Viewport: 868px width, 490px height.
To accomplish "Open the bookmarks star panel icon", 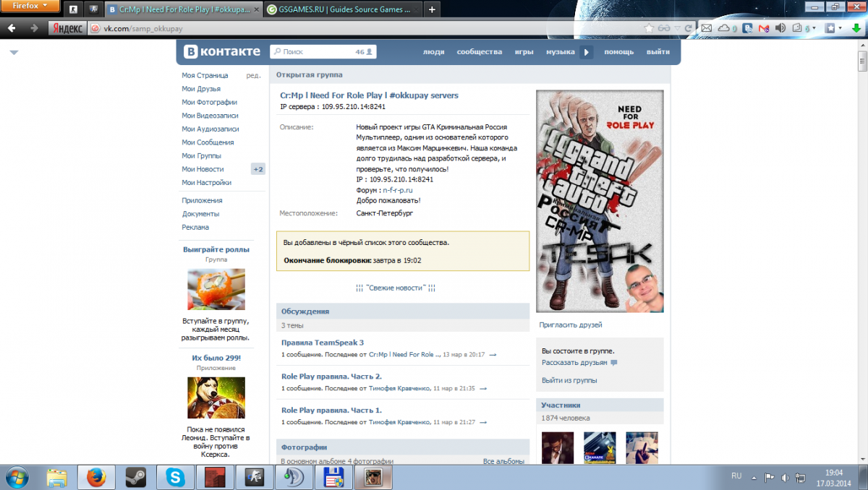I will 831,28.
